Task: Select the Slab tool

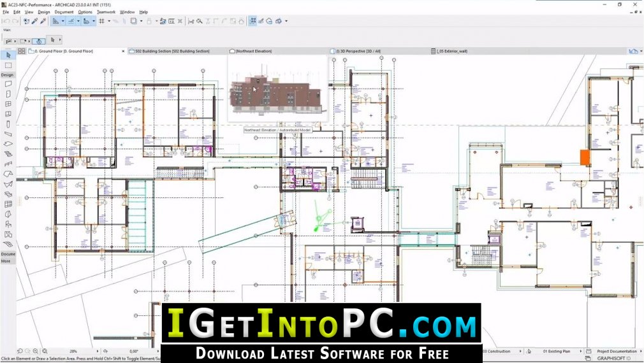Action: tap(8, 144)
